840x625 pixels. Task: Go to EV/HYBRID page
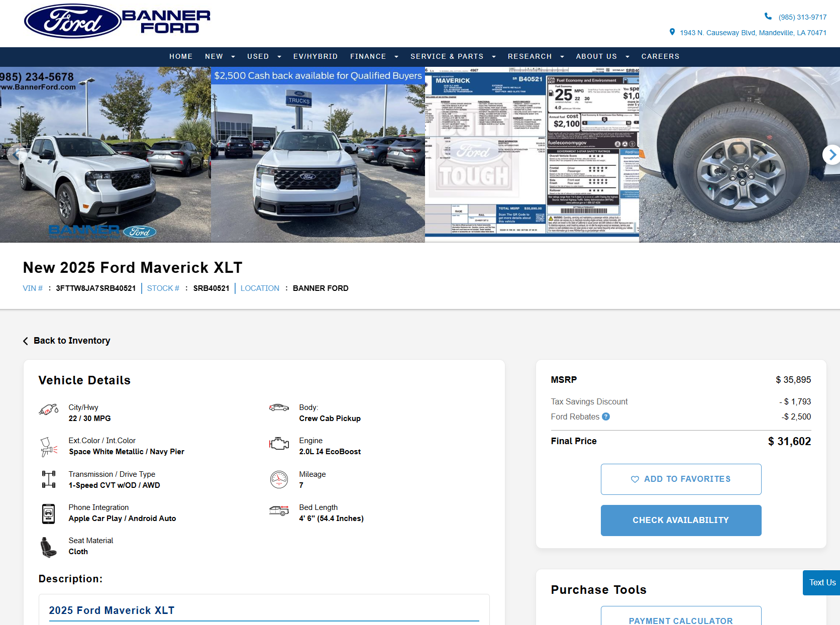(x=316, y=56)
